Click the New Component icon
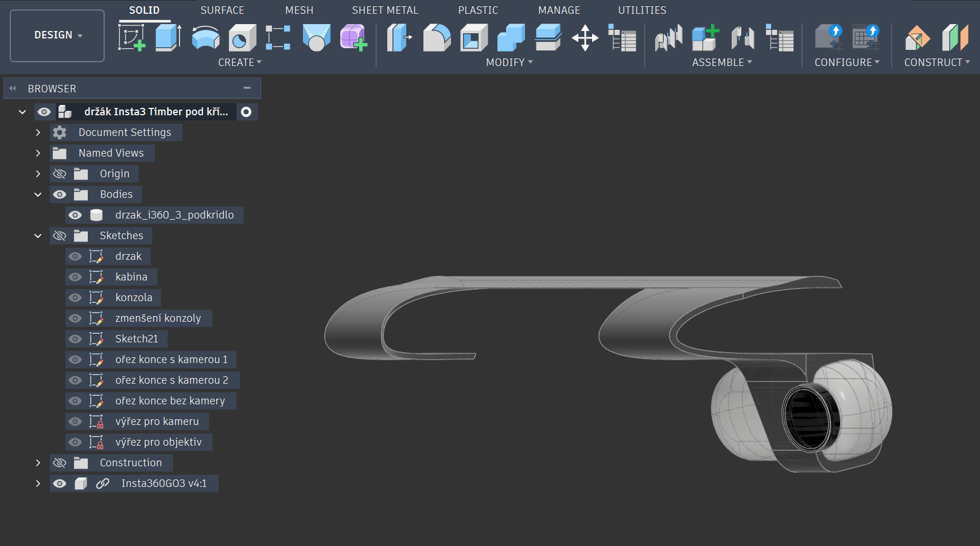 [x=705, y=38]
